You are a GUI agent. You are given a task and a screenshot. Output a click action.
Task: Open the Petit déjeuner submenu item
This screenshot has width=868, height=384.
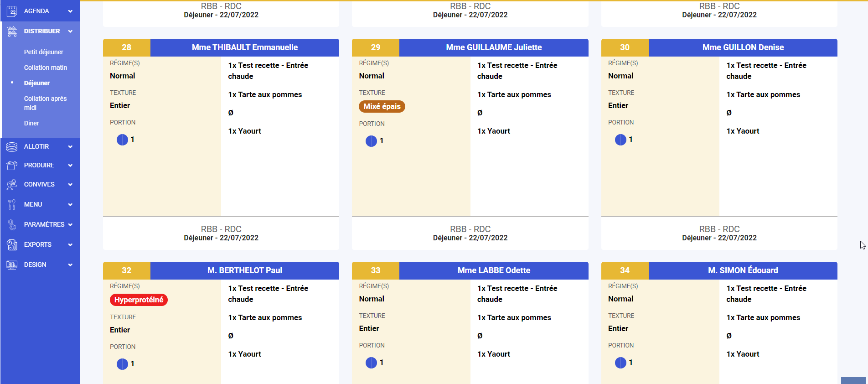click(x=43, y=52)
